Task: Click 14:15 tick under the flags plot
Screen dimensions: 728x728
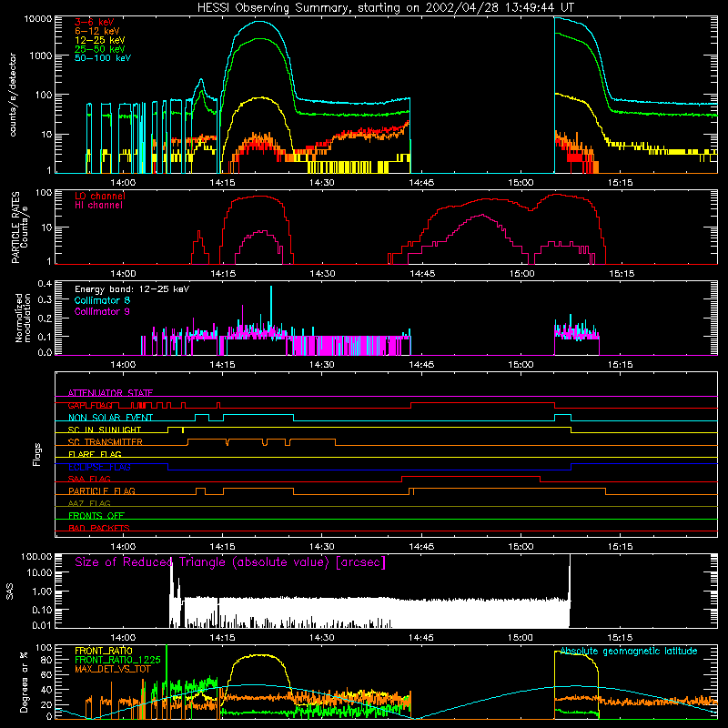Action: (222, 547)
